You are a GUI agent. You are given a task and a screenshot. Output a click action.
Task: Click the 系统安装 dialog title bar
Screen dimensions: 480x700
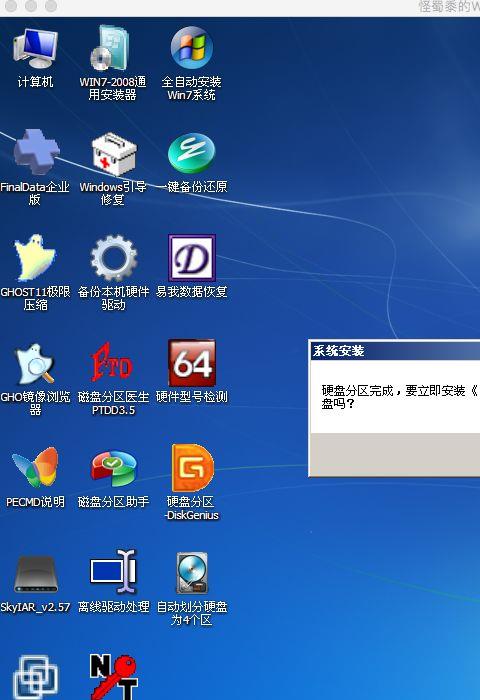tap(395, 351)
